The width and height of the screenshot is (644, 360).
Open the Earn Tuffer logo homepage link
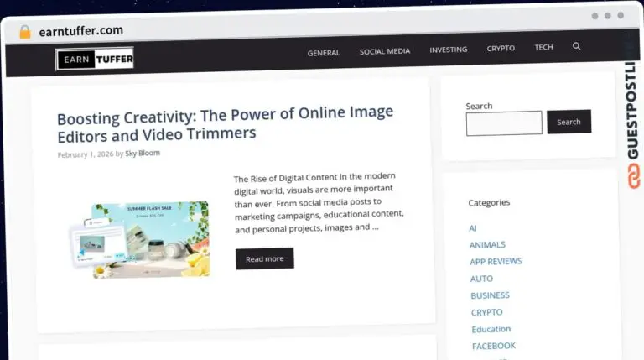[x=95, y=60]
